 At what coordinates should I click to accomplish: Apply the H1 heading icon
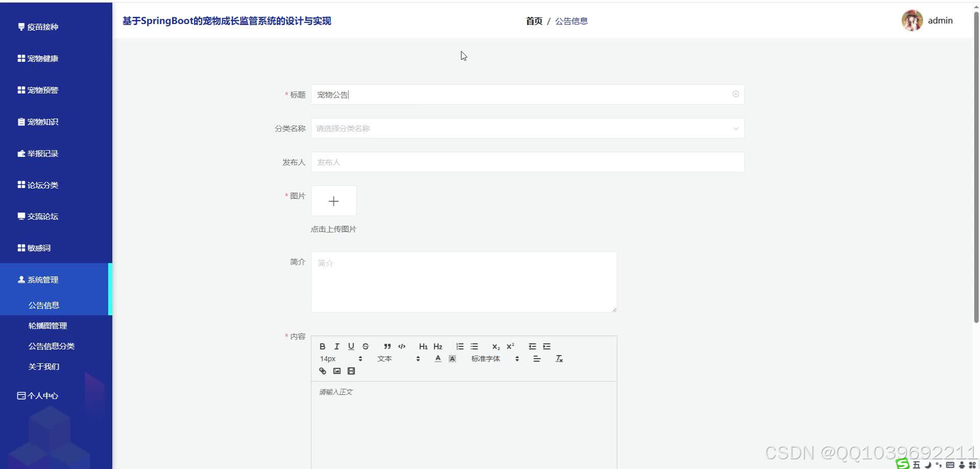tap(423, 346)
